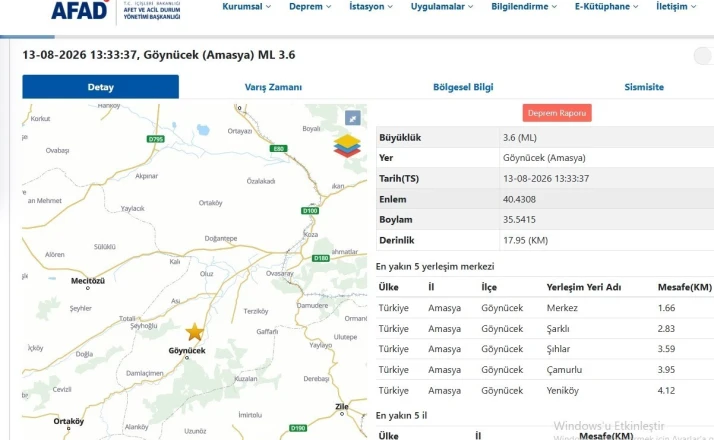
Task: Switch to the Bölgesel Bilgi tab
Action: pyautogui.click(x=463, y=87)
